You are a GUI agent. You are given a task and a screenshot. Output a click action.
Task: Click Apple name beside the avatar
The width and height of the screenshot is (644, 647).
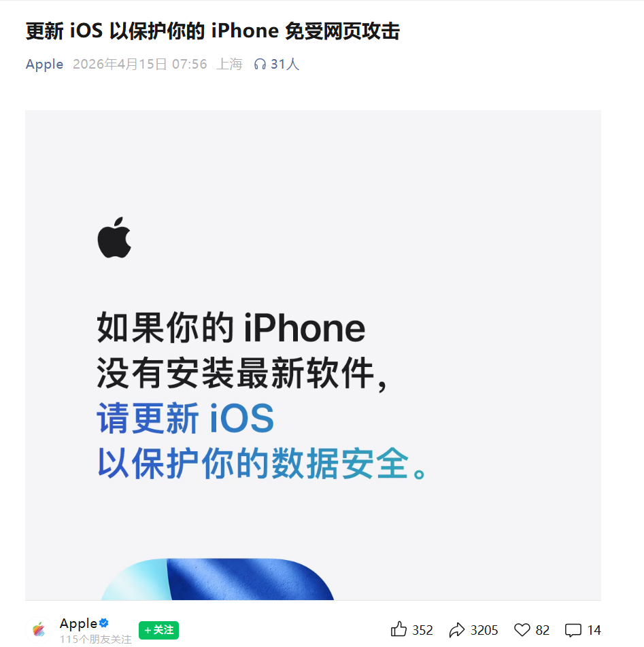point(78,623)
